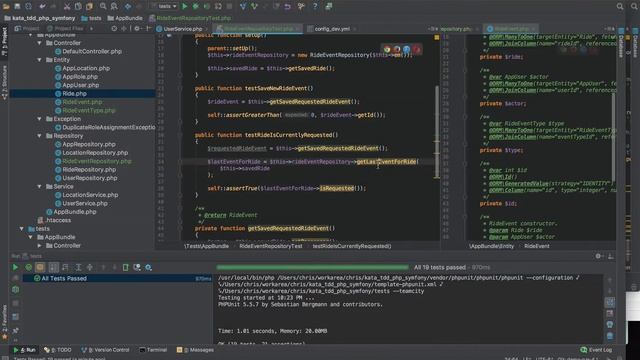
Task: Toggle the Project tool window side tab
Action: 4,41
